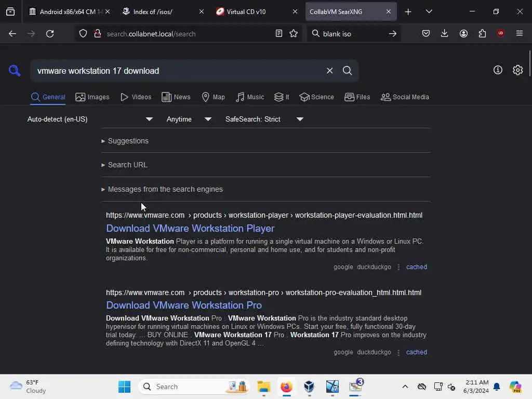This screenshot has height=399, width=532.
Task: Select the Images search category
Action: coord(92,97)
